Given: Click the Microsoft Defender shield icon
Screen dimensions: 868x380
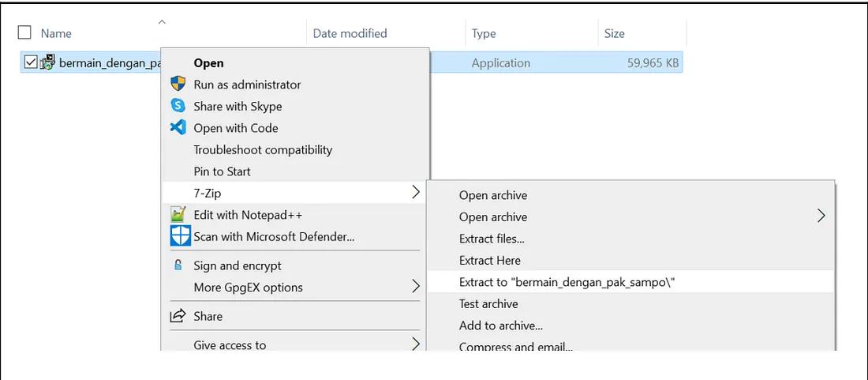Looking at the screenshot, I should (181, 235).
